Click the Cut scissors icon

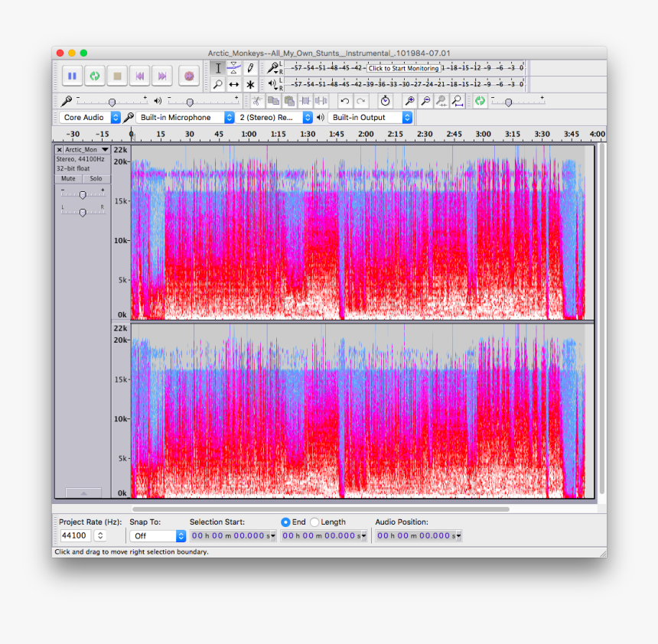point(256,100)
